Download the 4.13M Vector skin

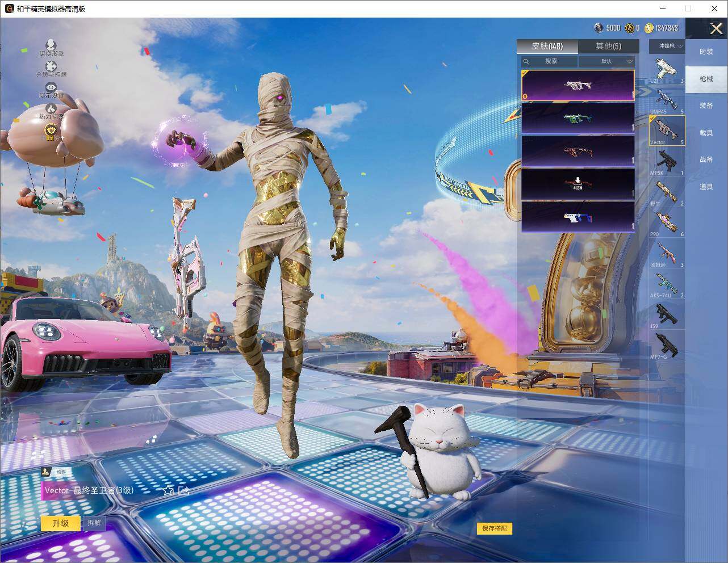coord(578,184)
